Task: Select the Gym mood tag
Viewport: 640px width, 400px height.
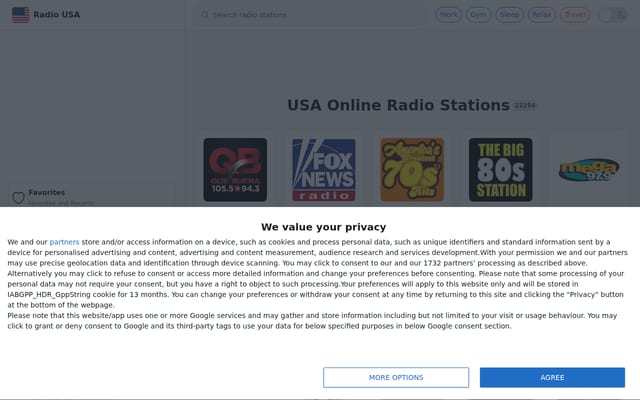Action: click(478, 15)
